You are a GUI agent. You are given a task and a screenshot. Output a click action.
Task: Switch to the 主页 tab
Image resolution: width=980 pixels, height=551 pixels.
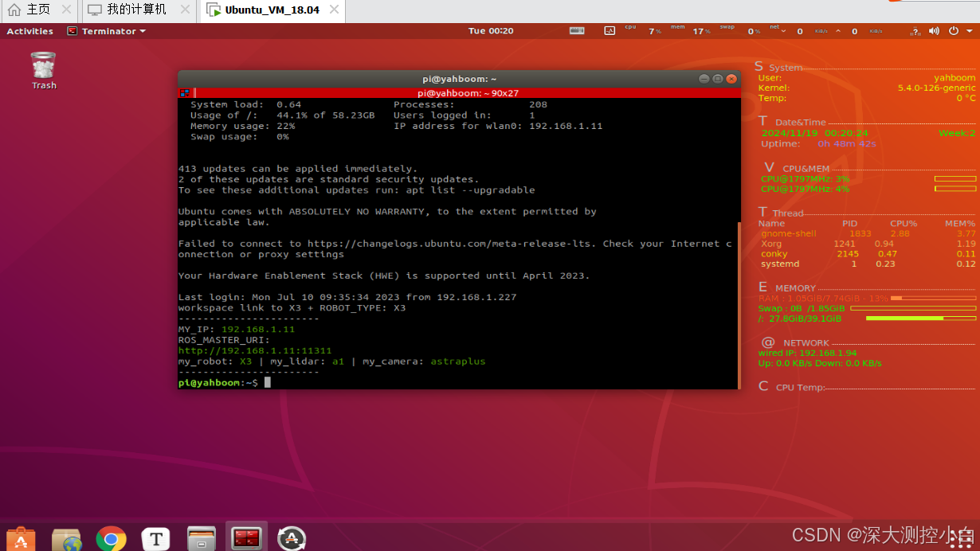[x=40, y=10]
